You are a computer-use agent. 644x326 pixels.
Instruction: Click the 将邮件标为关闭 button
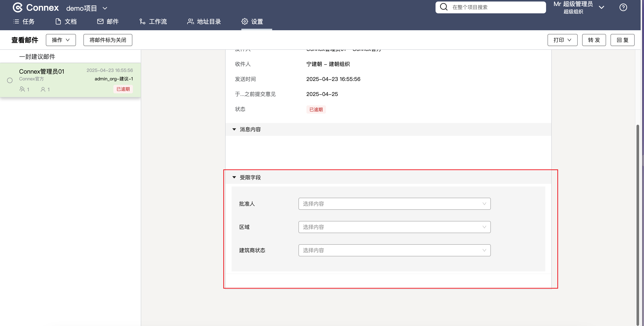coord(108,40)
